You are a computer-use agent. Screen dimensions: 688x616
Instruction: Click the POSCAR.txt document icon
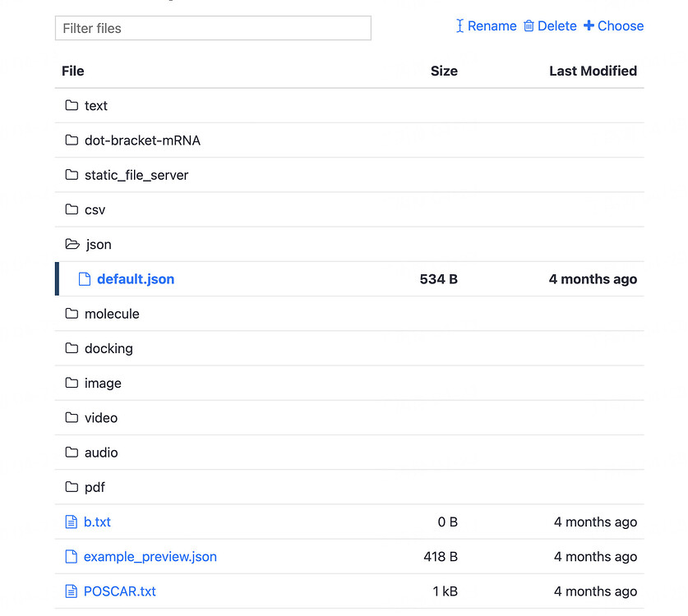click(71, 591)
